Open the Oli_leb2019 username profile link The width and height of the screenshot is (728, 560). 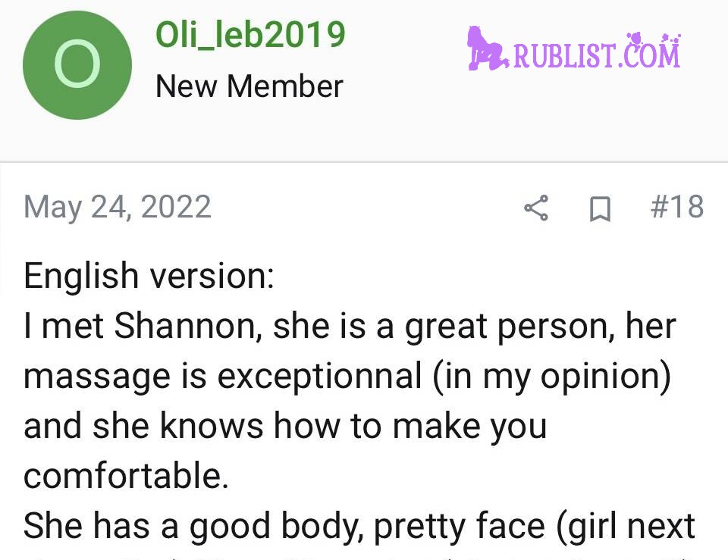[250, 35]
